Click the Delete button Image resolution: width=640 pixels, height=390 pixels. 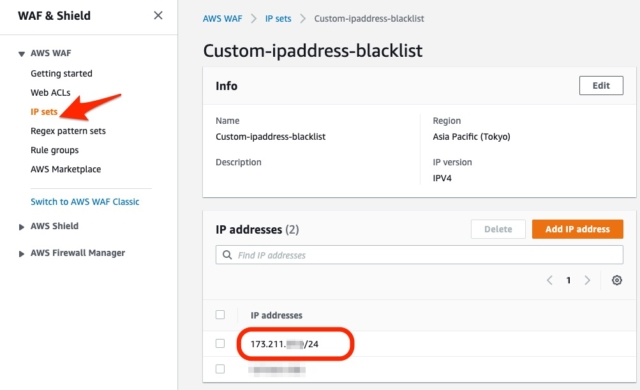tap(498, 229)
